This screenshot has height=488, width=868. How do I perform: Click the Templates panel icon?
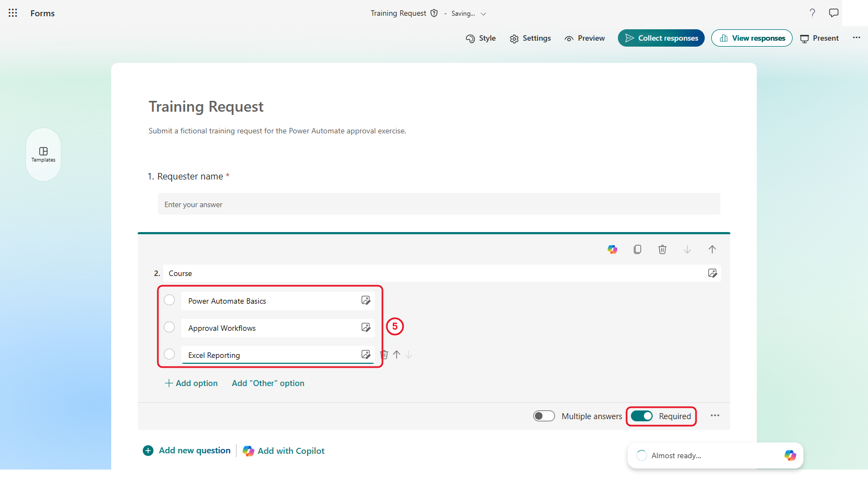click(x=43, y=155)
